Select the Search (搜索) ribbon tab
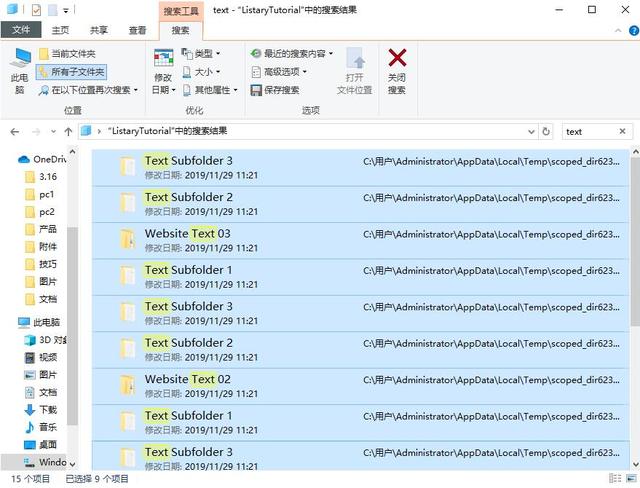Image resolution: width=640 pixels, height=488 pixels. [180, 30]
